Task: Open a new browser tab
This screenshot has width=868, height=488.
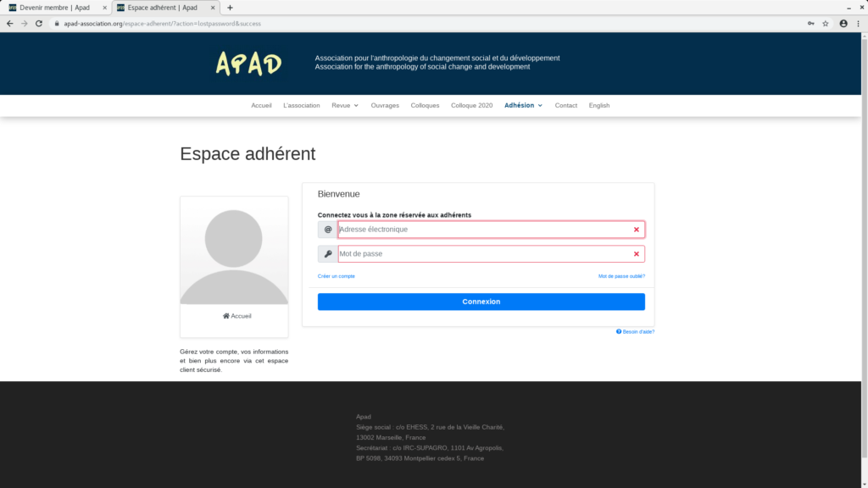Action: pos(230,8)
